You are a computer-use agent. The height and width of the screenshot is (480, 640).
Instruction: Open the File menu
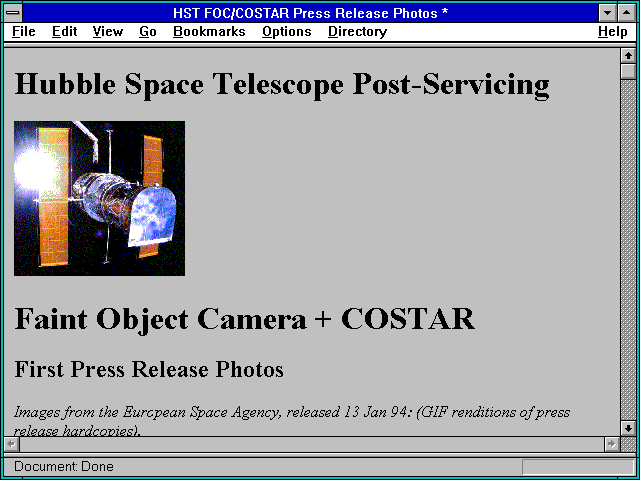point(24,31)
